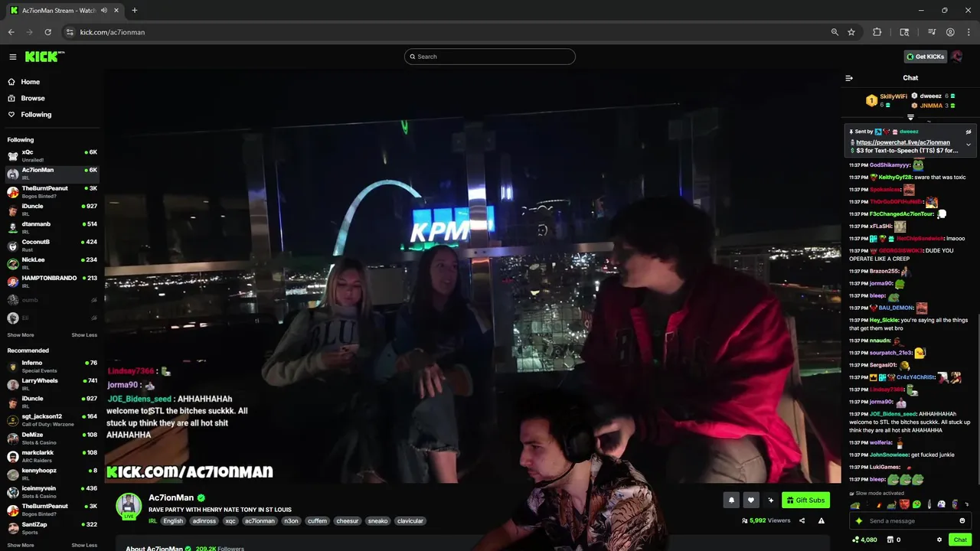Collapse the chat panel arrow icon
This screenshot has height=551, width=980.
click(x=849, y=78)
